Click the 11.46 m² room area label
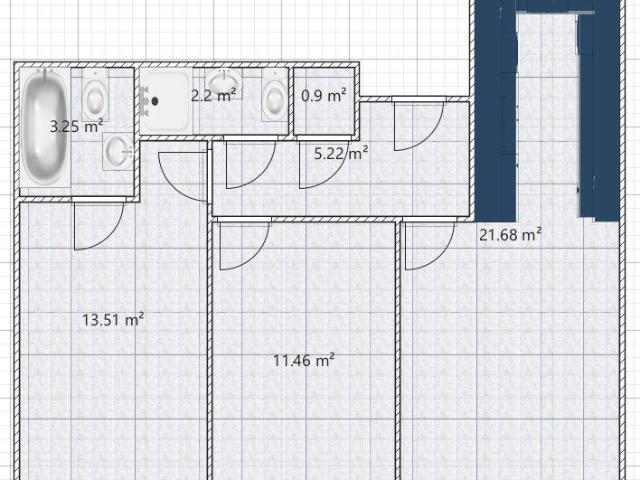 tap(304, 360)
